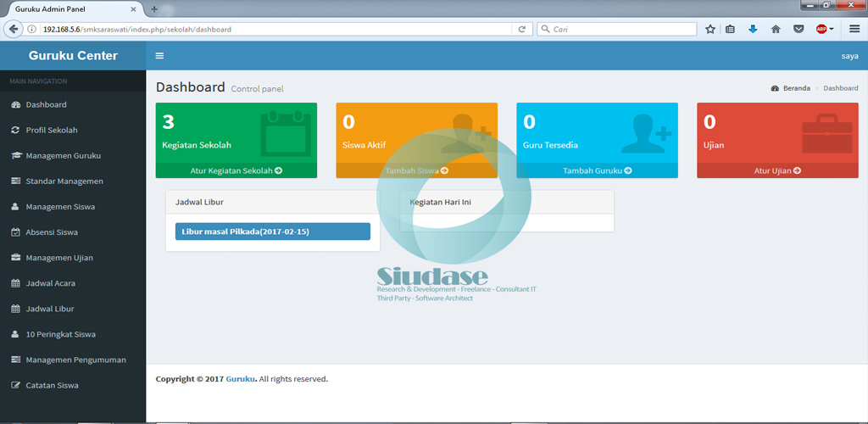
Task: Click the Cari search field
Action: point(619,29)
